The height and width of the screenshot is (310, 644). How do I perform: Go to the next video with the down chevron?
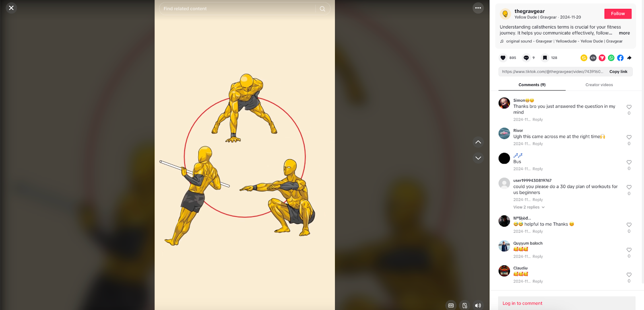point(478,158)
